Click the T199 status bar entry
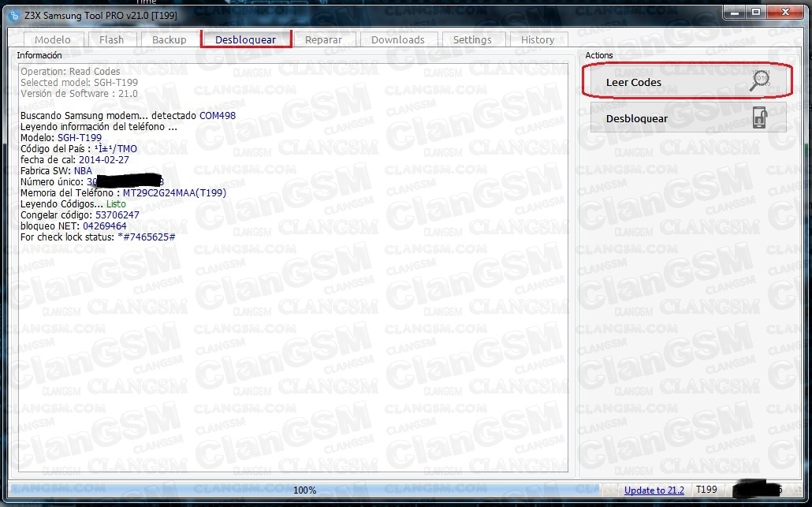Viewport: 812px width, 507px height. pos(706,490)
